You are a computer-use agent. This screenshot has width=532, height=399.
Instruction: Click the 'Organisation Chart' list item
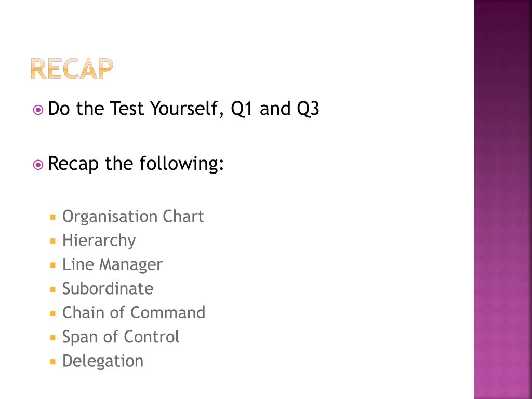(x=133, y=217)
